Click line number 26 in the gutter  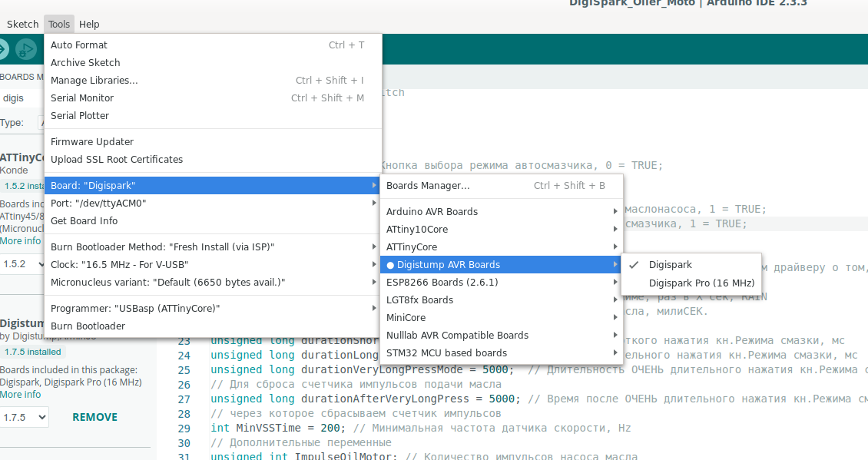point(184,385)
